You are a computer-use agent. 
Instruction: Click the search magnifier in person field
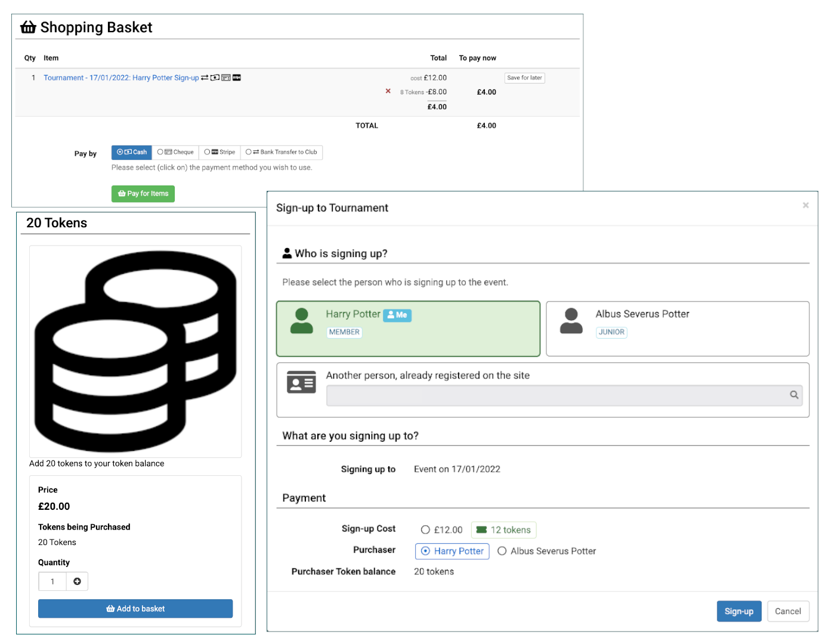click(x=794, y=395)
